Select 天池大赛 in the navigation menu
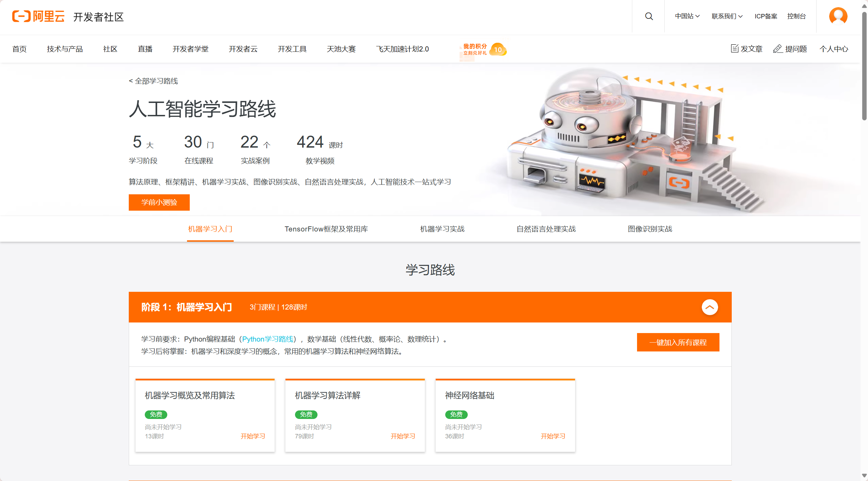The width and height of the screenshot is (868, 481). (x=341, y=49)
